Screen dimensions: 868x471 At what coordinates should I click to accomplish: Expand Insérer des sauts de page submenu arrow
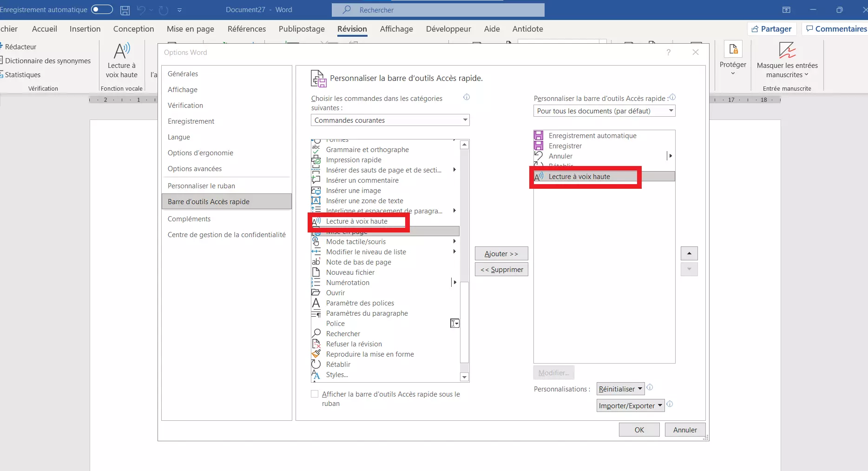click(x=454, y=170)
